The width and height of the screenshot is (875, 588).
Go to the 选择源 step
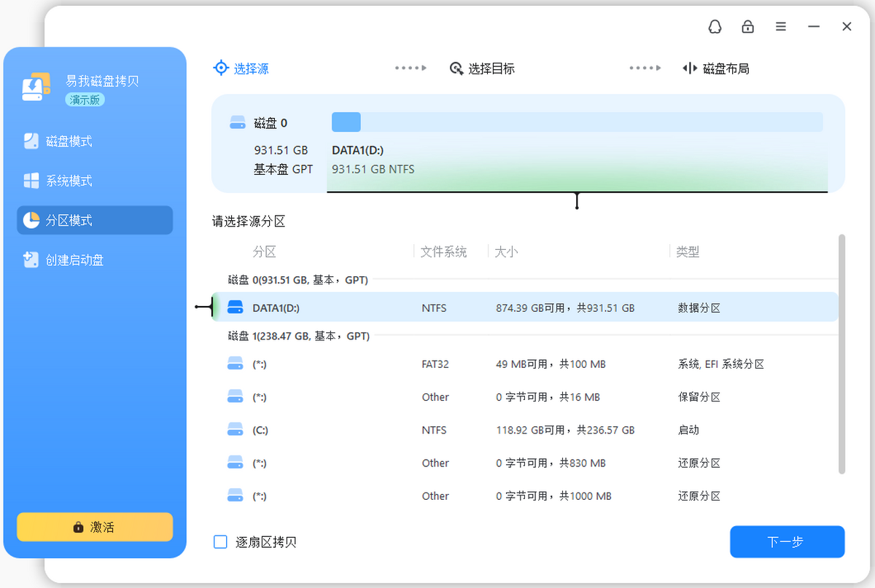[241, 68]
